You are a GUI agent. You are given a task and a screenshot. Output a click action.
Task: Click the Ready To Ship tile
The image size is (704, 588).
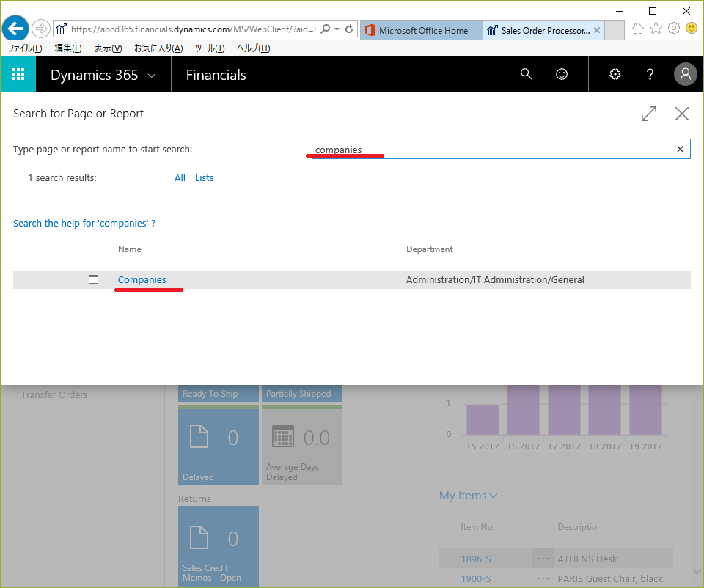pos(219,393)
